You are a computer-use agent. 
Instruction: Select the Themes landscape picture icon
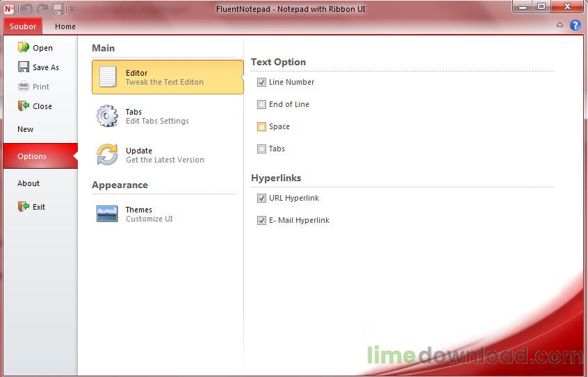(107, 214)
